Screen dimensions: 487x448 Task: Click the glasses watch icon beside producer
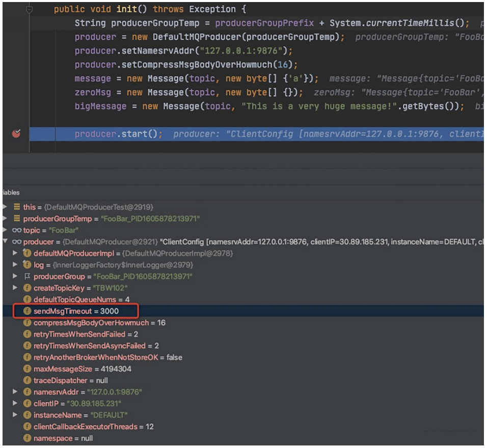pos(17,241)
